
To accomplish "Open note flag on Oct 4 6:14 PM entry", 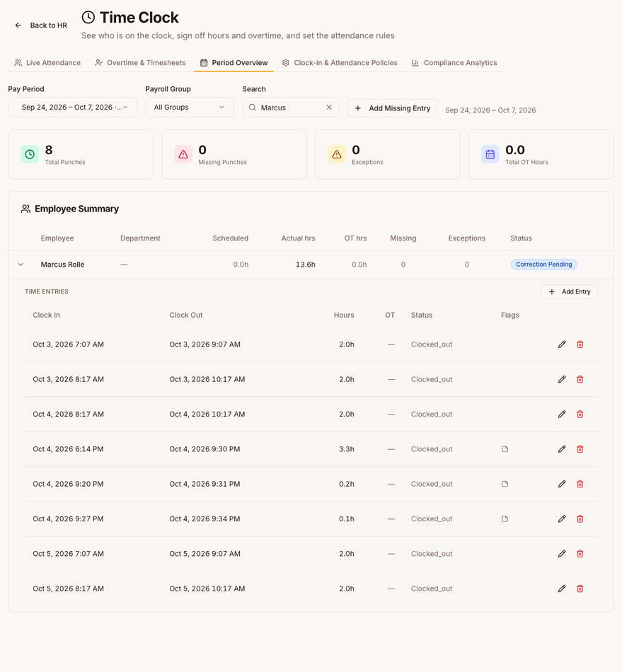I will tap(505, 449).
